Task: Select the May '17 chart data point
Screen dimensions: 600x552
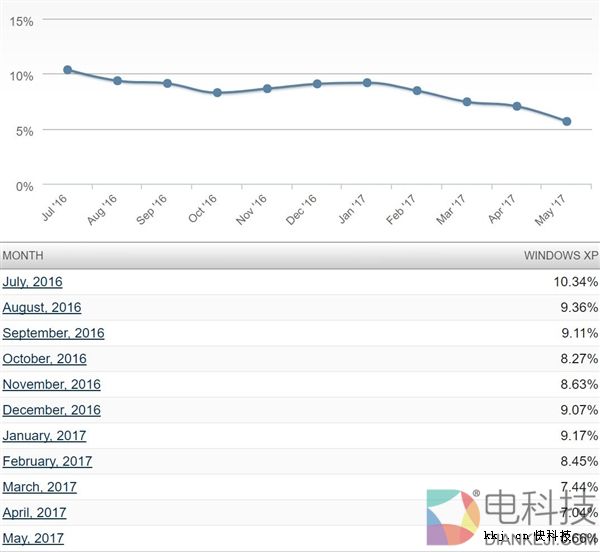Action: pos(567,122)
